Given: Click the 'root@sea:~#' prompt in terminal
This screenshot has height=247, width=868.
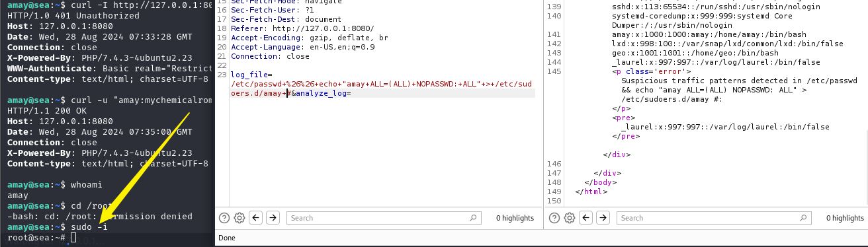Looking at the screenshot, I should 36,237.
